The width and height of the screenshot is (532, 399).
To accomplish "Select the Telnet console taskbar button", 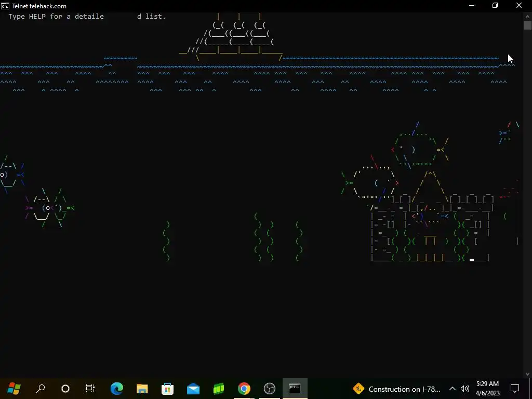I will 295,389.
